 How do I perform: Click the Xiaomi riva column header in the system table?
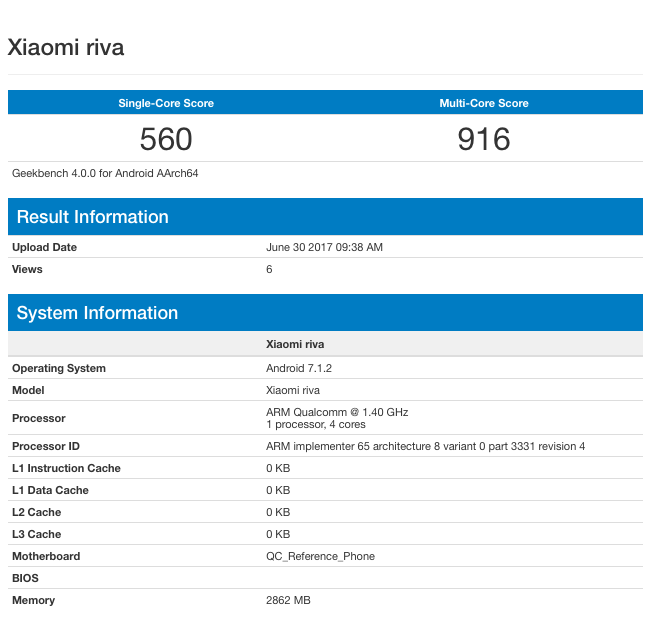(x=295, y=344)
